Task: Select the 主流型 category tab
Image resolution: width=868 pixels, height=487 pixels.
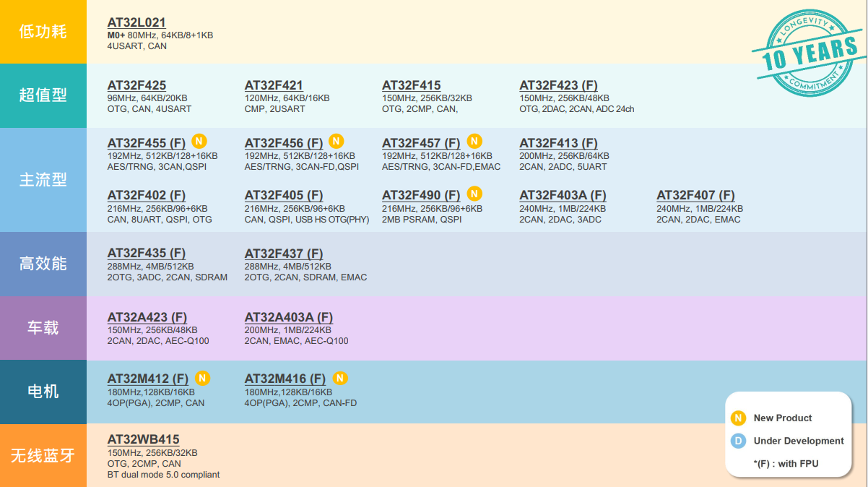Action: coord(43,180)
